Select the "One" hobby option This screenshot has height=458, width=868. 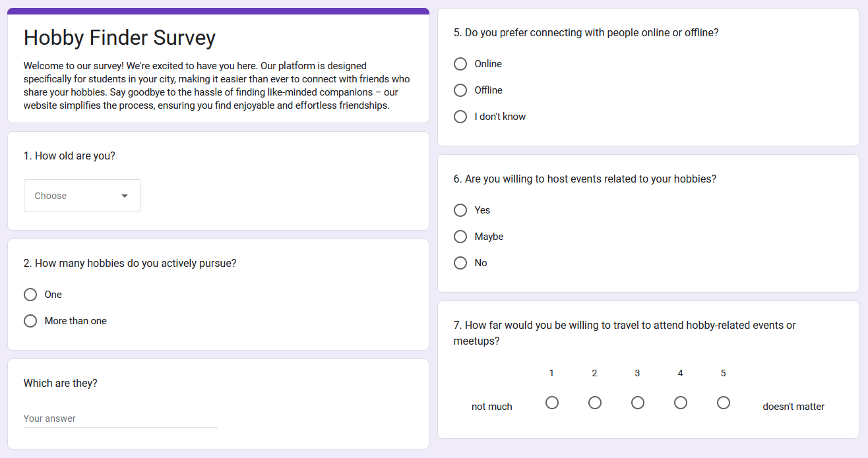click(x=30, y=295)
